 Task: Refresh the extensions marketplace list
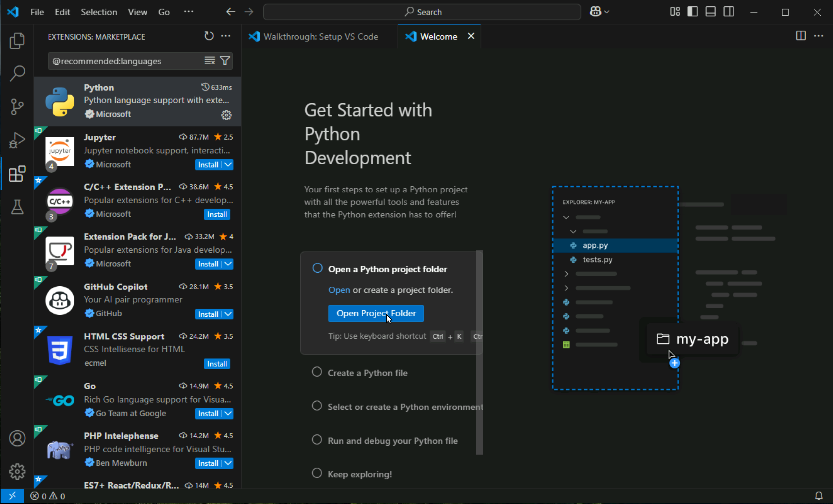(x=209, y=36)
